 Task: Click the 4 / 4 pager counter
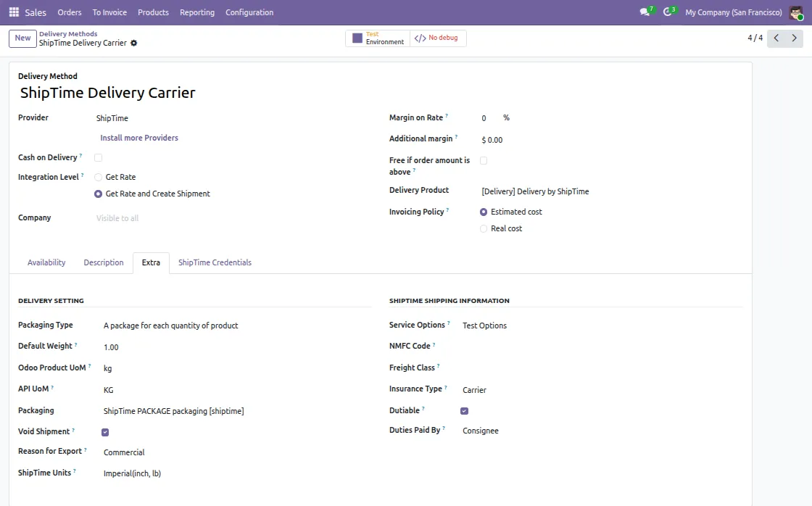(x=755, y=38)
